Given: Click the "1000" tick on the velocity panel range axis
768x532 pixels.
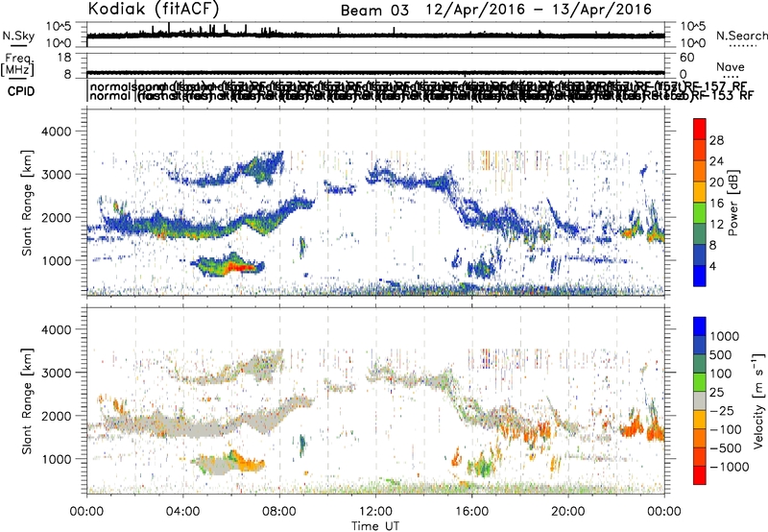Looking at the screenshot, I should 56,459.
